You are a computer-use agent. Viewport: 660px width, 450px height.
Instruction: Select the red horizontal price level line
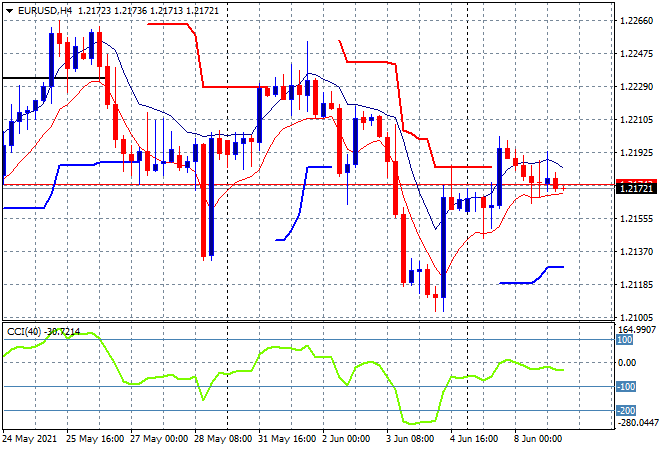coord(309,184)
